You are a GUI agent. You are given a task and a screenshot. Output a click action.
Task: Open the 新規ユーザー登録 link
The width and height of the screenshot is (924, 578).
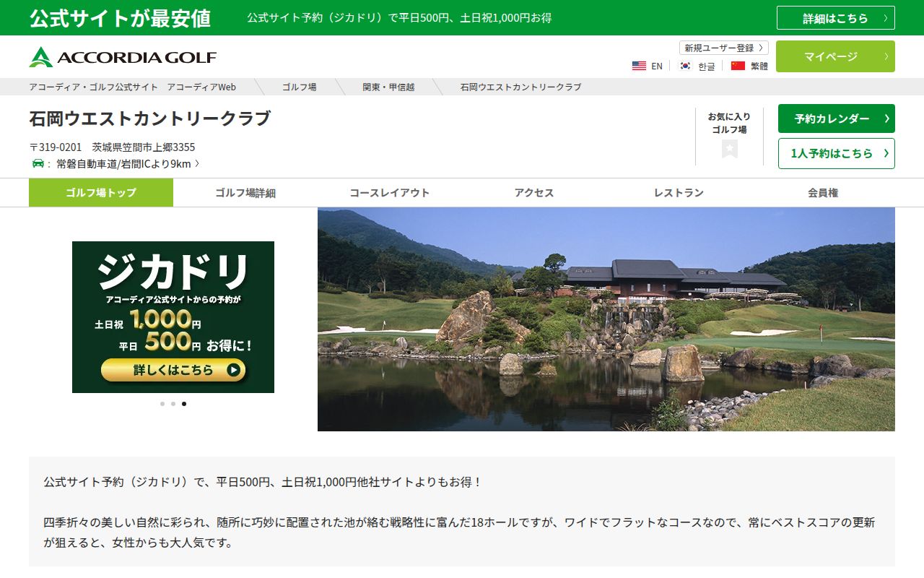coord(724,48)
